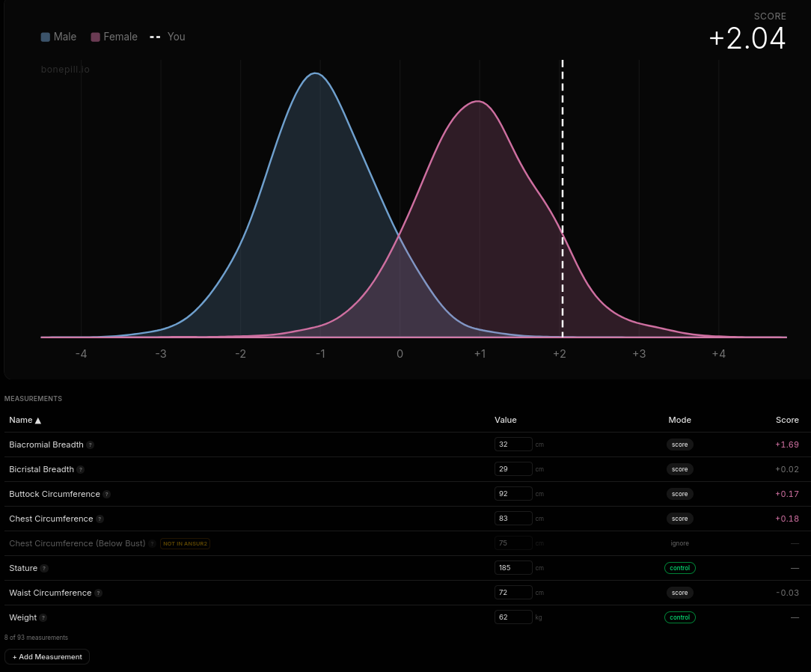Edit Bicristal Breadth value field 29

click(513, 469)
